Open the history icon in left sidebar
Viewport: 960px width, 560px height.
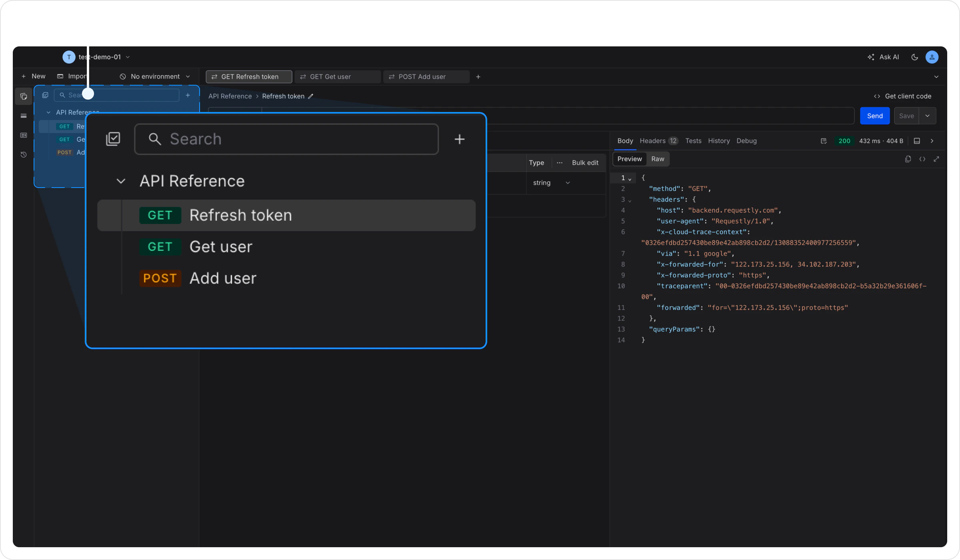pyautogui.click(x=24, y=155)
